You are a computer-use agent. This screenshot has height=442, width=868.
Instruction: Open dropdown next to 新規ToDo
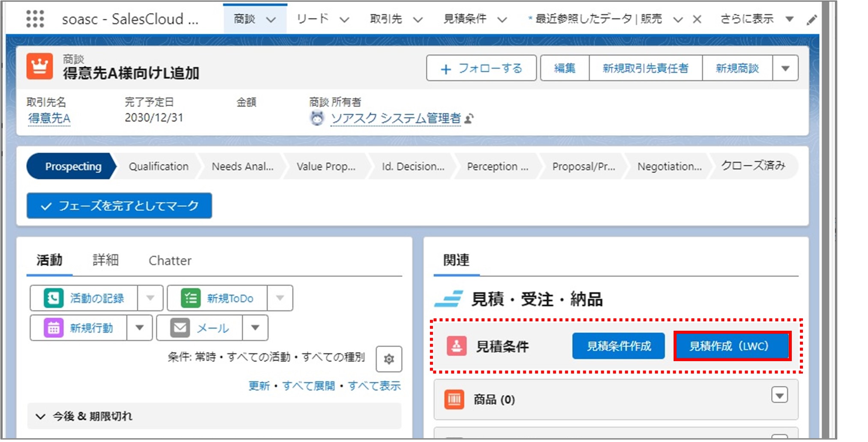(x=280, y=298)
